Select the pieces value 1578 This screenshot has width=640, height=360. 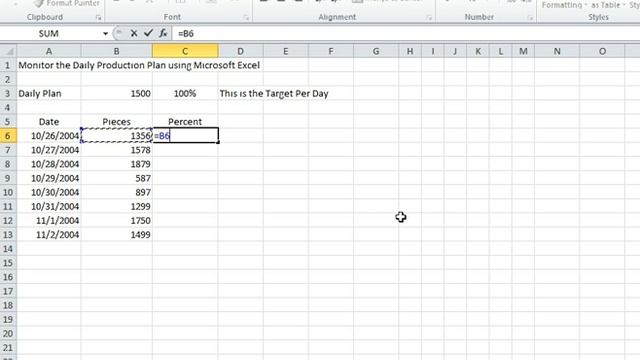[116, 150]
